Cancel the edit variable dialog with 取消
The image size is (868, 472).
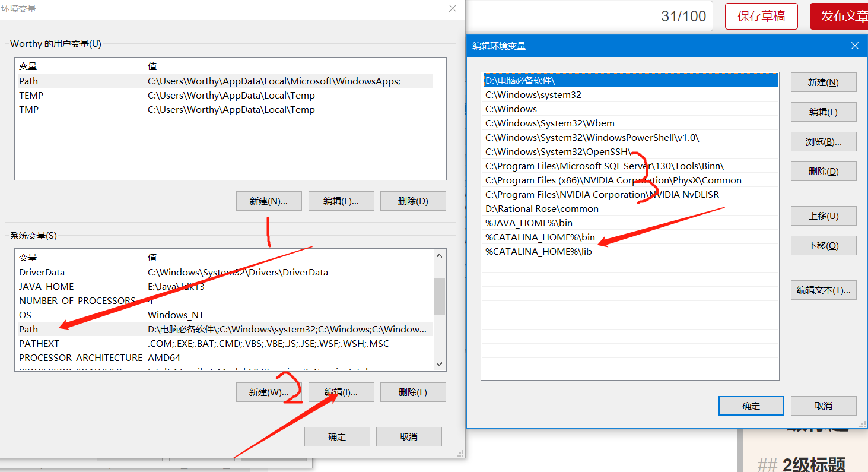point(823,406)
